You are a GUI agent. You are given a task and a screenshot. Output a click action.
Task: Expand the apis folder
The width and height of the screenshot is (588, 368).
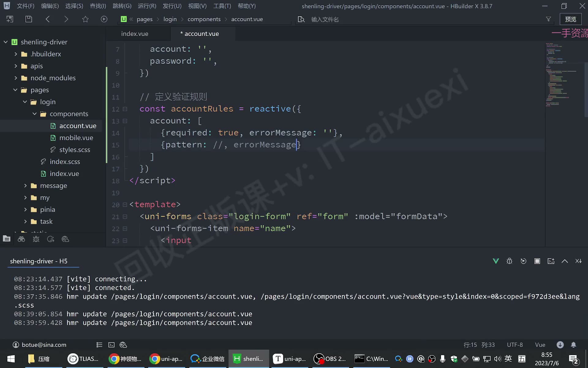point(16,66)
